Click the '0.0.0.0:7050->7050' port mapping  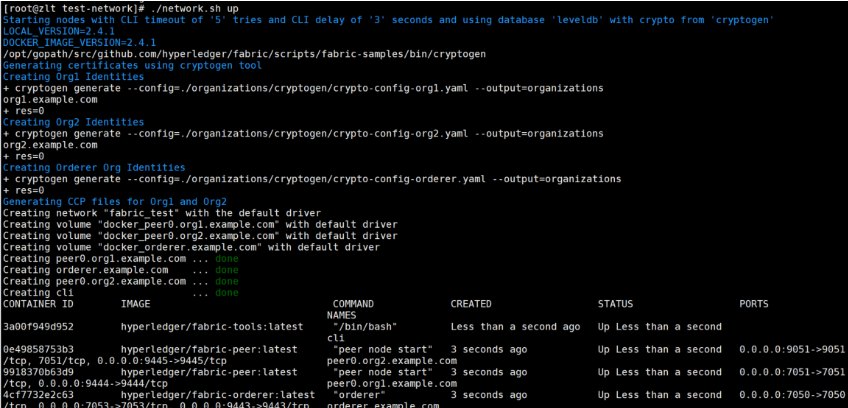[792, 395]
